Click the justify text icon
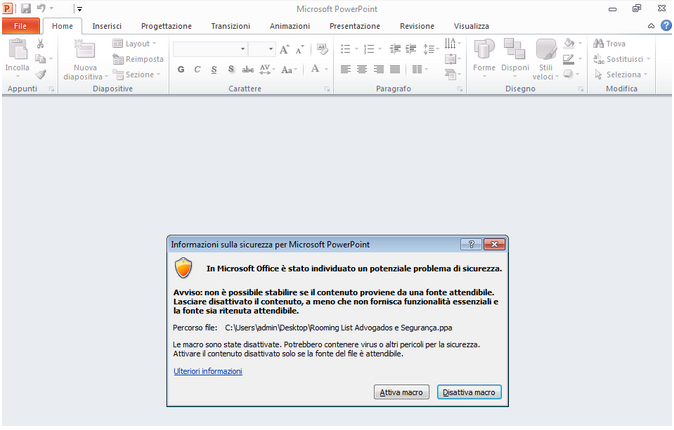Viewport: 674px width, 430px height. click(x=395, y=69)
